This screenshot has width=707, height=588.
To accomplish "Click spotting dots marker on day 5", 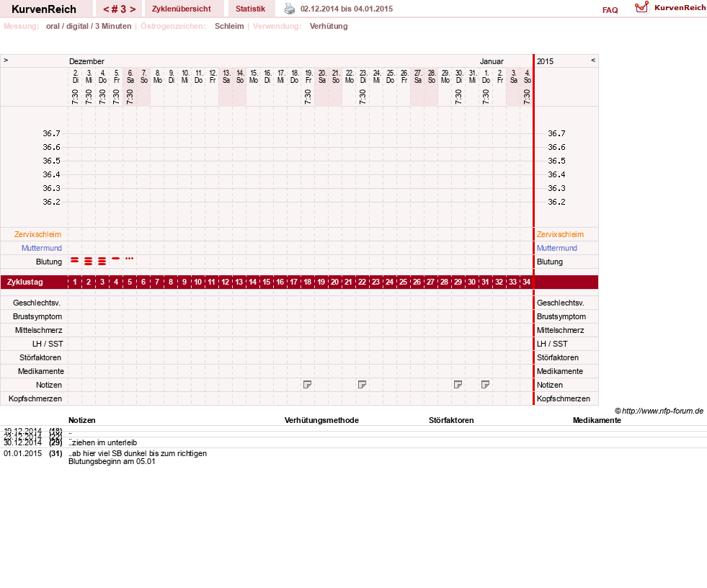I will pyautogui.click(x=130, y=259).
